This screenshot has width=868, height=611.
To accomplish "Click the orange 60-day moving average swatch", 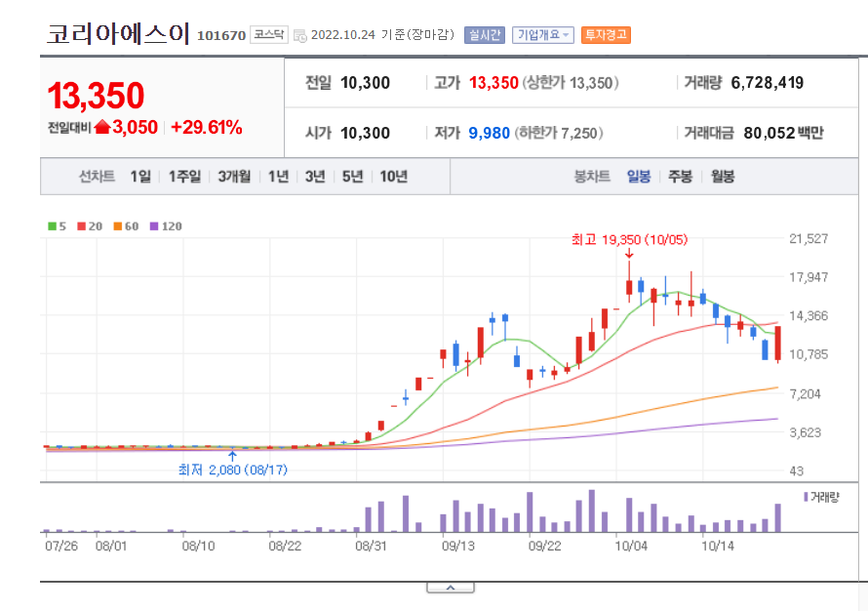I will click(117, 226).
